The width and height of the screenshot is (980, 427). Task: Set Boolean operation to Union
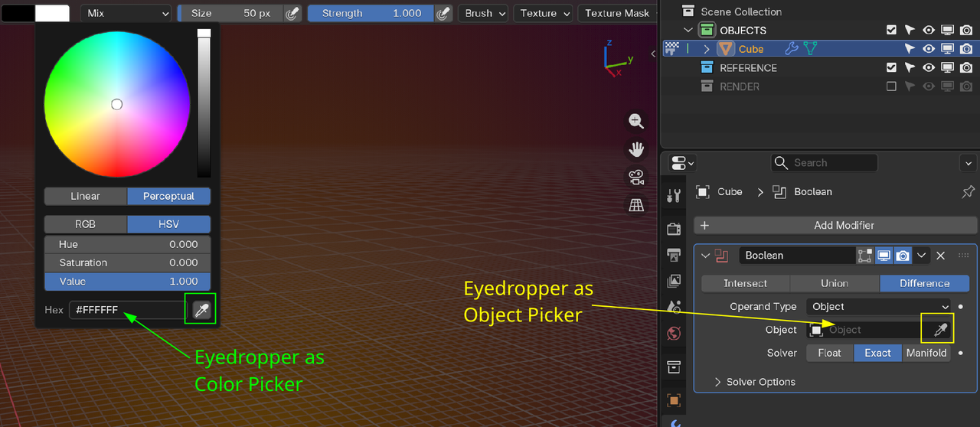pyautogui.click(x=835, y=283)
